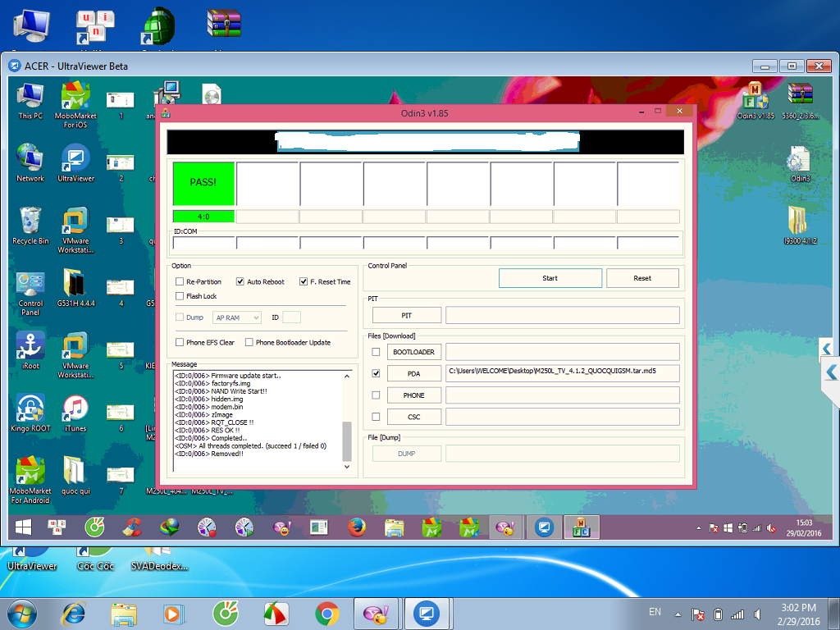Open Windows Media Player on host taskbar
The height and width of the screenshot is (630, 840).
(x=174, y=614)
